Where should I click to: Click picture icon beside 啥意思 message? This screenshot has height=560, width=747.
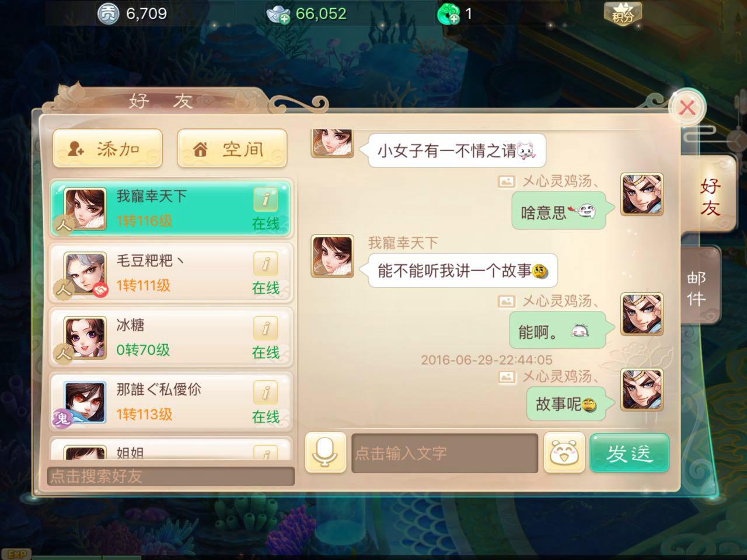[x=506, y=182]
